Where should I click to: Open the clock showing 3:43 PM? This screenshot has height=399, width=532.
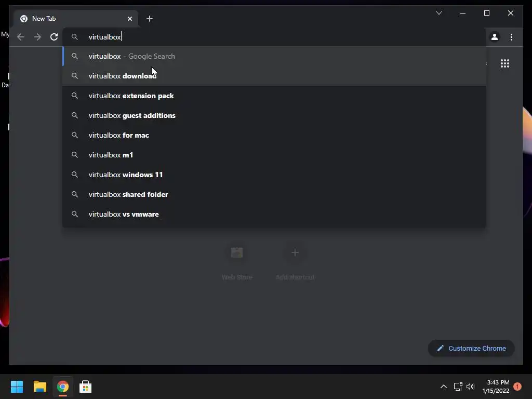[496, 387]
